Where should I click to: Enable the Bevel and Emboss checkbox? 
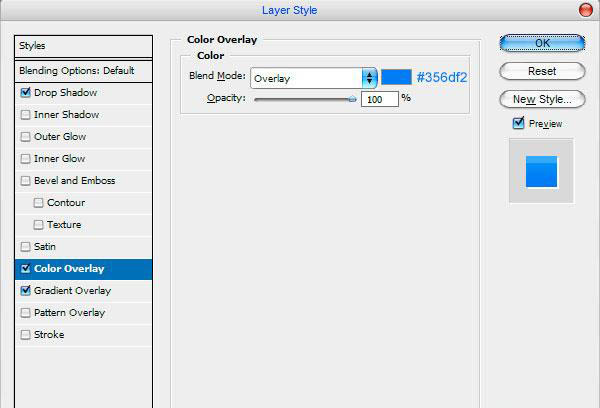click(x=25, y=181)
